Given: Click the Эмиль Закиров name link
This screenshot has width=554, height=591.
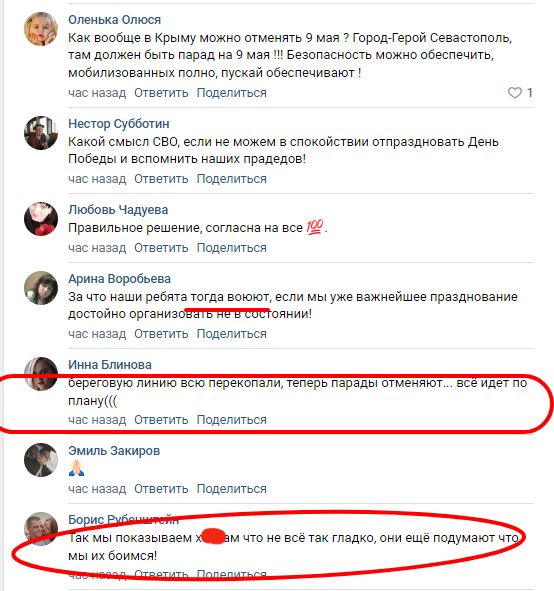Looking at the screenshot, I should coord(114,450).
